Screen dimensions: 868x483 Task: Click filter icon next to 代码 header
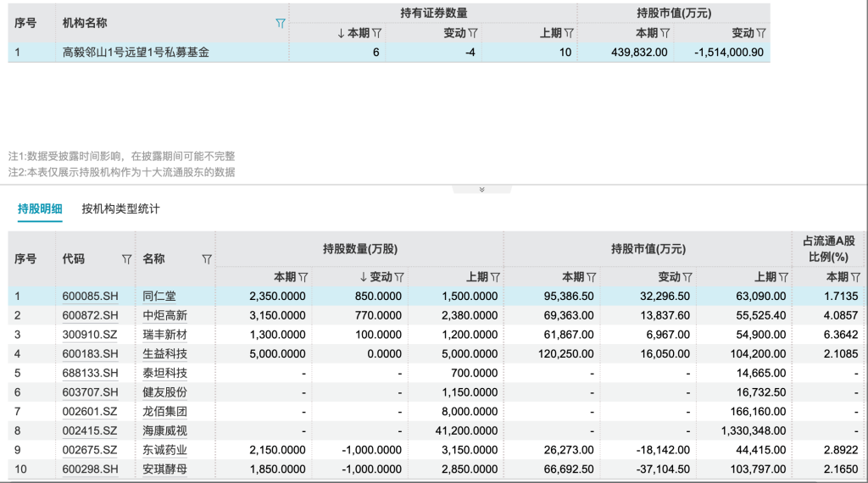pos(126,259)
